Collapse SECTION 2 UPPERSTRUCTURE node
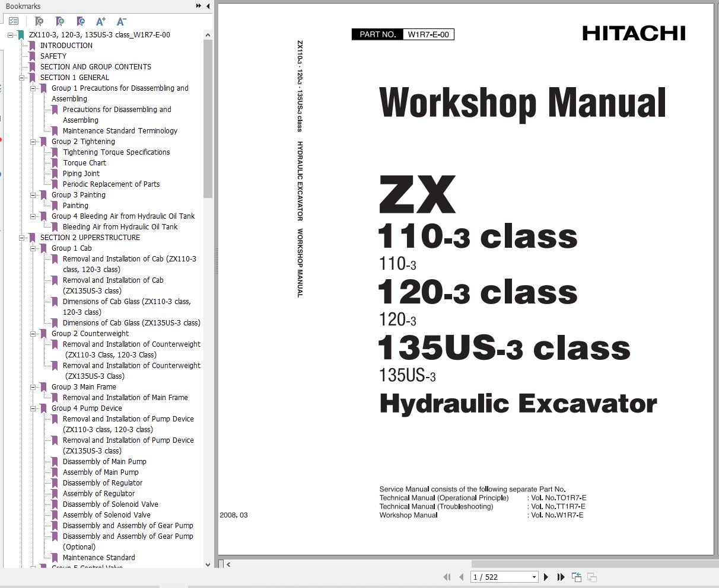 22,238
